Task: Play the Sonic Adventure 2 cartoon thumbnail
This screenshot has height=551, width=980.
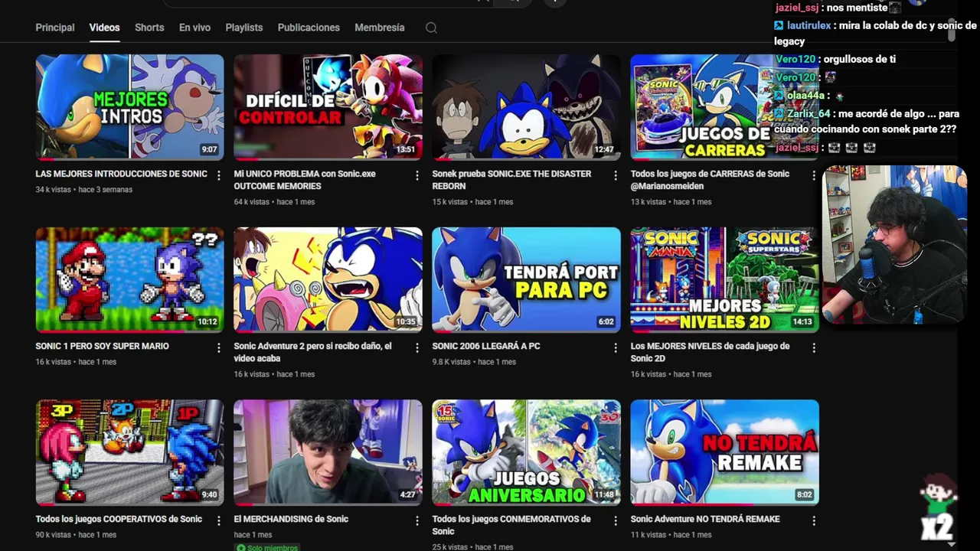Action: pyautogui.click(x=328, y=279)
